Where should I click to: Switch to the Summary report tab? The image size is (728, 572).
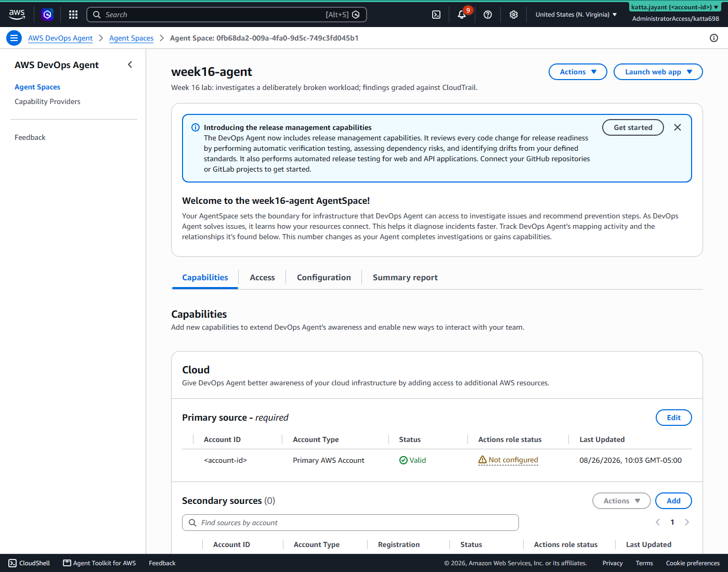point(405,278)
